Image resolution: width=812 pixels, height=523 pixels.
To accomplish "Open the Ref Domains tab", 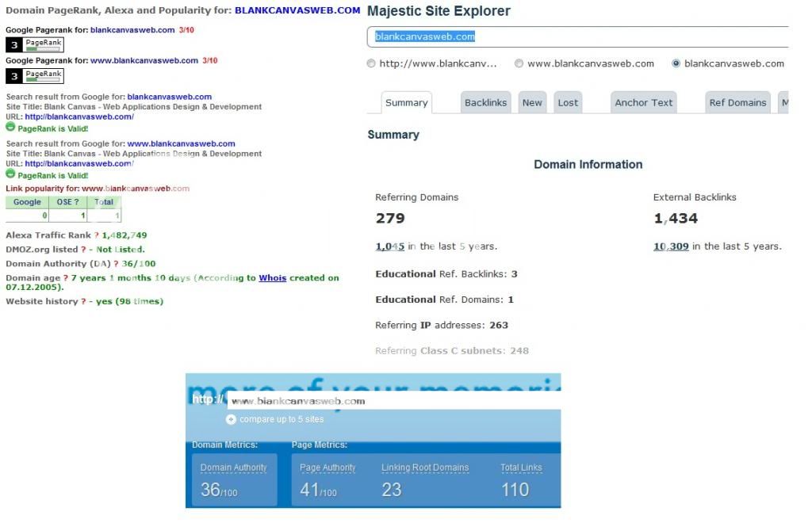I will click(738, 102).
